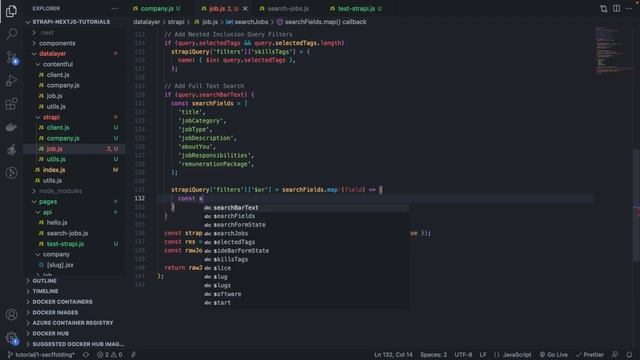Open editor more actions menu
The height and width of the screenshot is (360, 640).
click(x=629, y=9)
